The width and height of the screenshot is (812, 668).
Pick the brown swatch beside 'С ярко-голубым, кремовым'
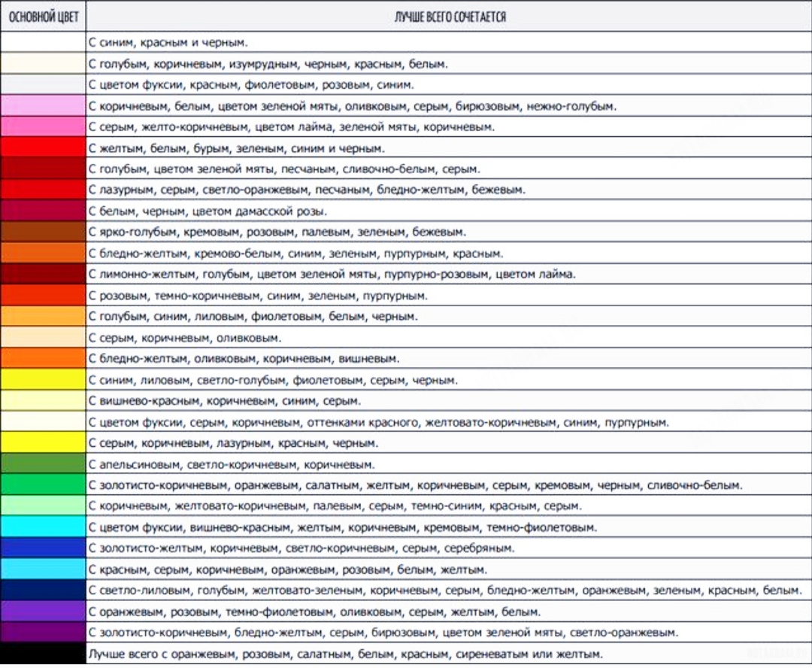click(43, 232)
